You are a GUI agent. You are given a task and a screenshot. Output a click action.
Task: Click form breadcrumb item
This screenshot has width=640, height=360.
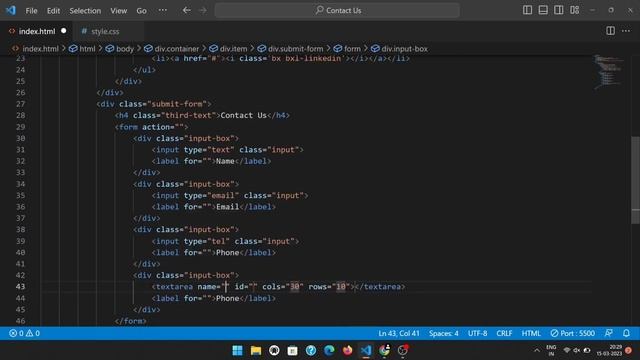click(352, 49)
